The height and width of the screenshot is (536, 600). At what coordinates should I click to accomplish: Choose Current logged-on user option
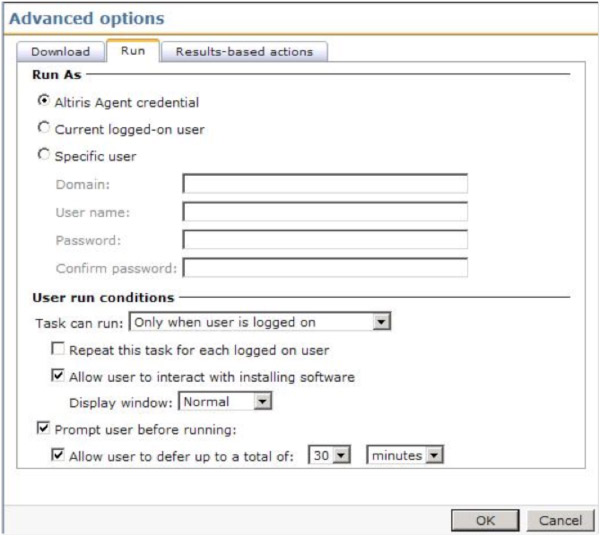coord(43,128)
